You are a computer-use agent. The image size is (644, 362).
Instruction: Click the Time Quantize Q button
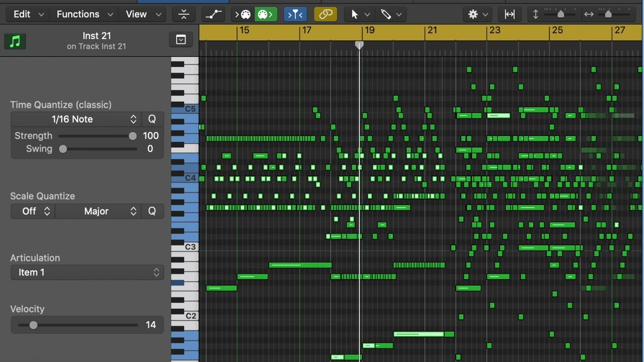coord(152,119)
